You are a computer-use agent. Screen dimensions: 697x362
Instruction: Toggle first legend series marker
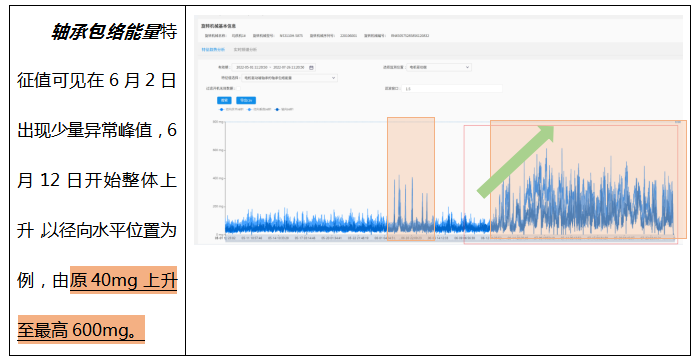(221, 109)
